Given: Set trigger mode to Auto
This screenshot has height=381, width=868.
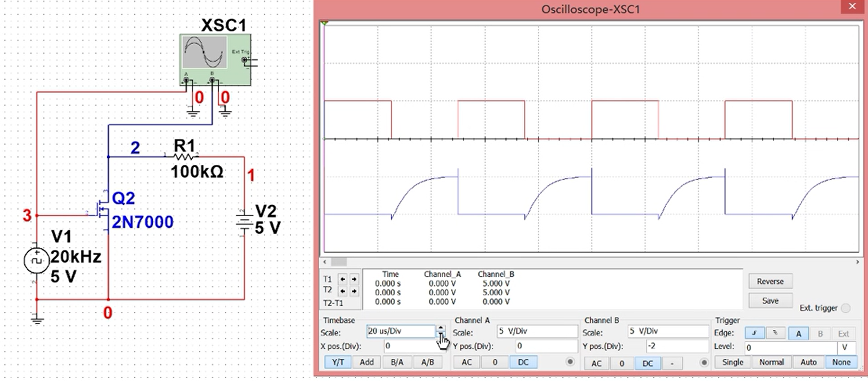Looking at the screenshot, I should (808, 362).
